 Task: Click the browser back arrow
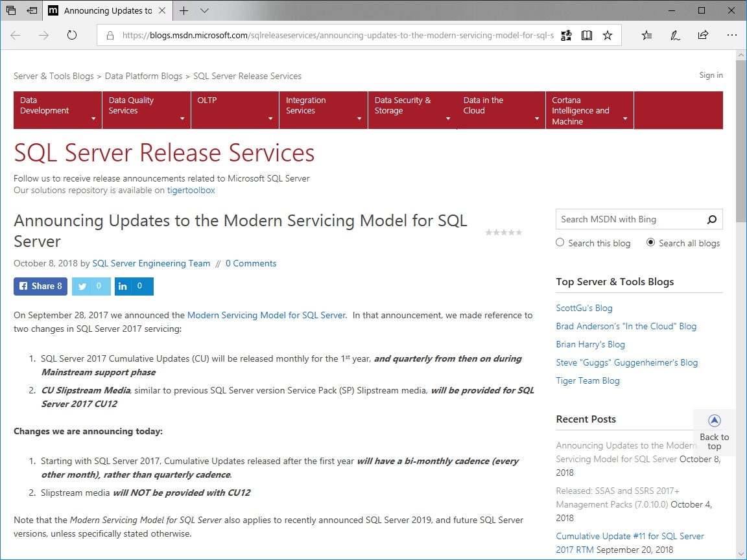pos(16,35)
